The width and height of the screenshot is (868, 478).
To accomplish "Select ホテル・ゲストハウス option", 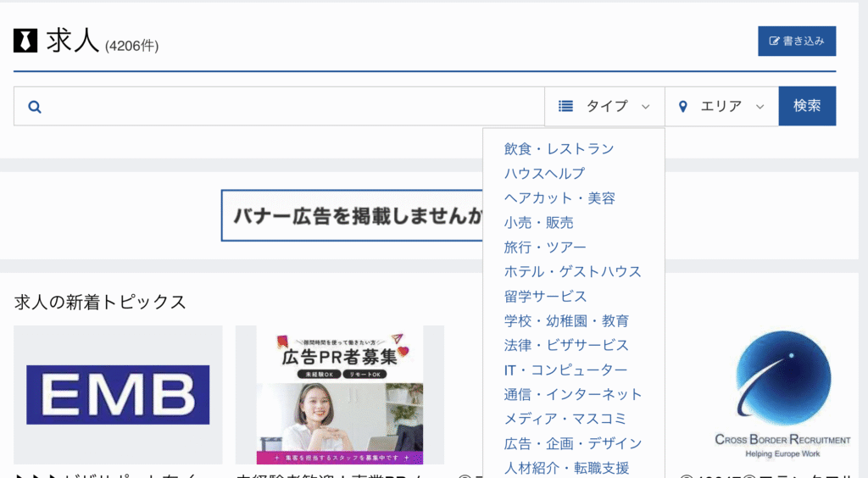I will (x=572, y=272).
